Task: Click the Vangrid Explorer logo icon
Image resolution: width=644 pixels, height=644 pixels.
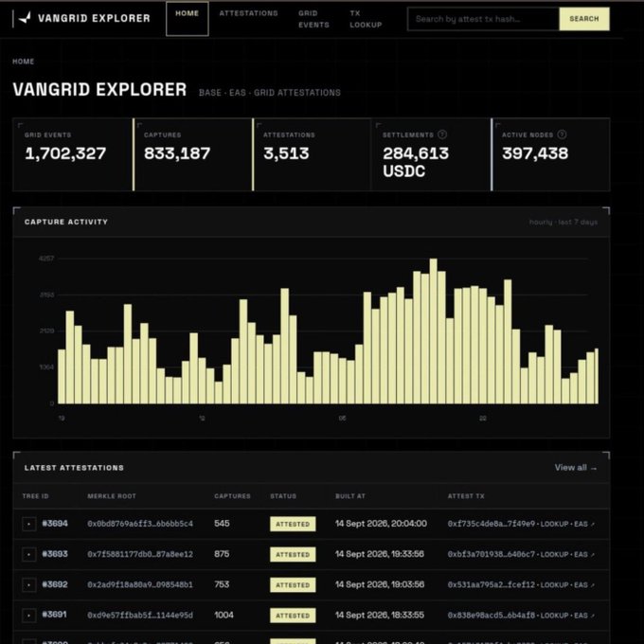Action: pyautogui.click(x=25, y=18)
